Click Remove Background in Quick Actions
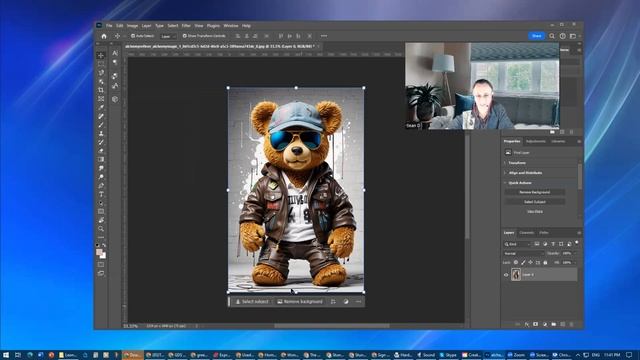The width and height of the screenshot is (640, 360). click(x=535, y=192)
